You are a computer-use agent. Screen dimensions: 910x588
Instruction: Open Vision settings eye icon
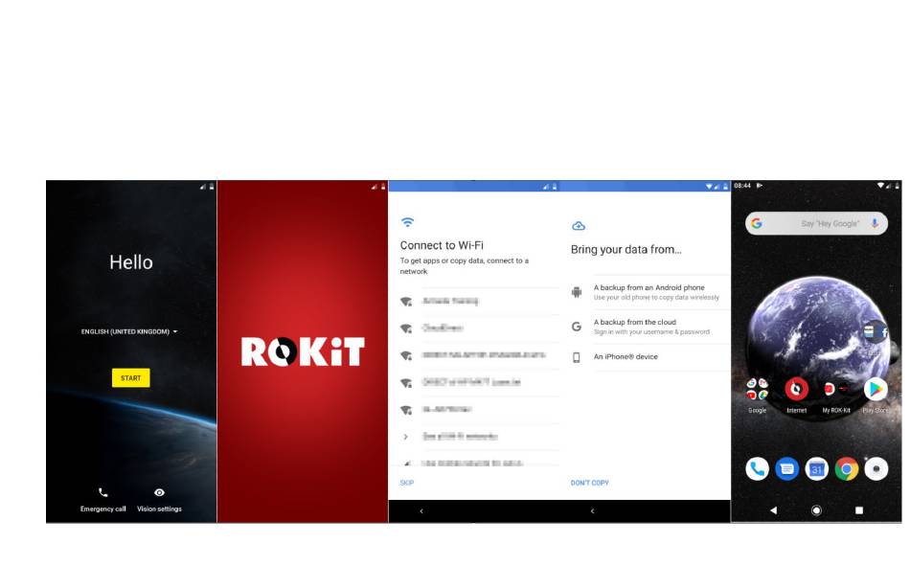pos(159,492)
